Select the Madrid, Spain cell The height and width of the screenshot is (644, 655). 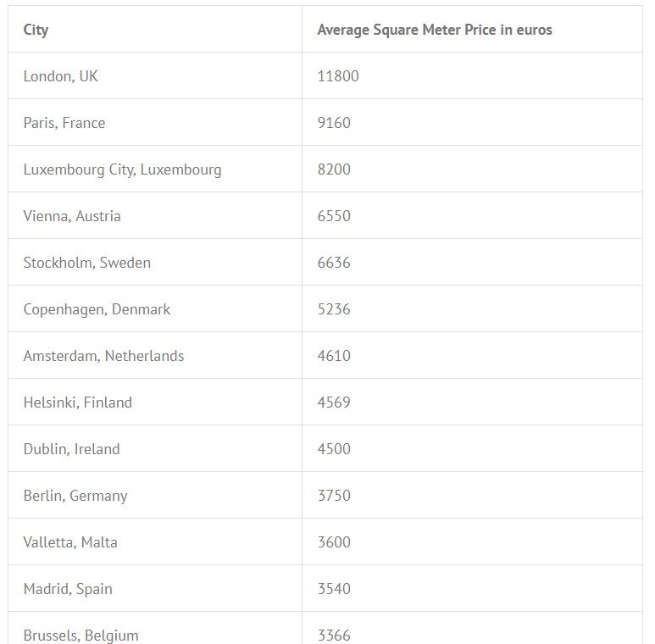[68, 589]
